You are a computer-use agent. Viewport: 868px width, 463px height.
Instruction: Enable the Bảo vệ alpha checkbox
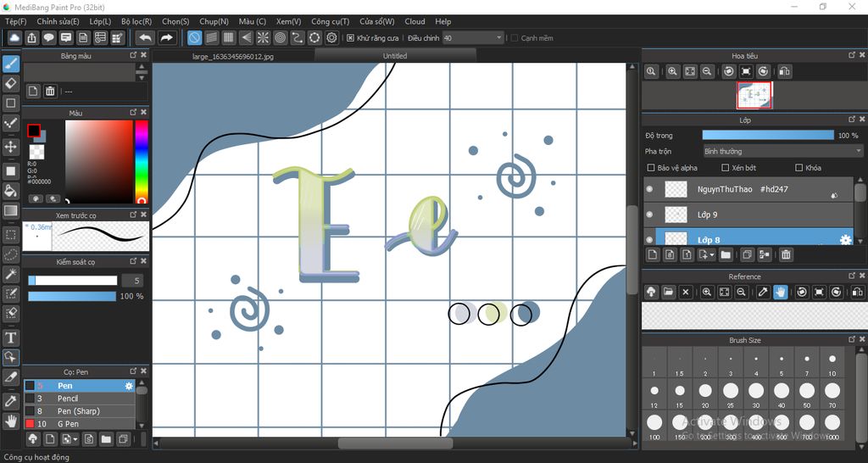[x=651, y=168]
